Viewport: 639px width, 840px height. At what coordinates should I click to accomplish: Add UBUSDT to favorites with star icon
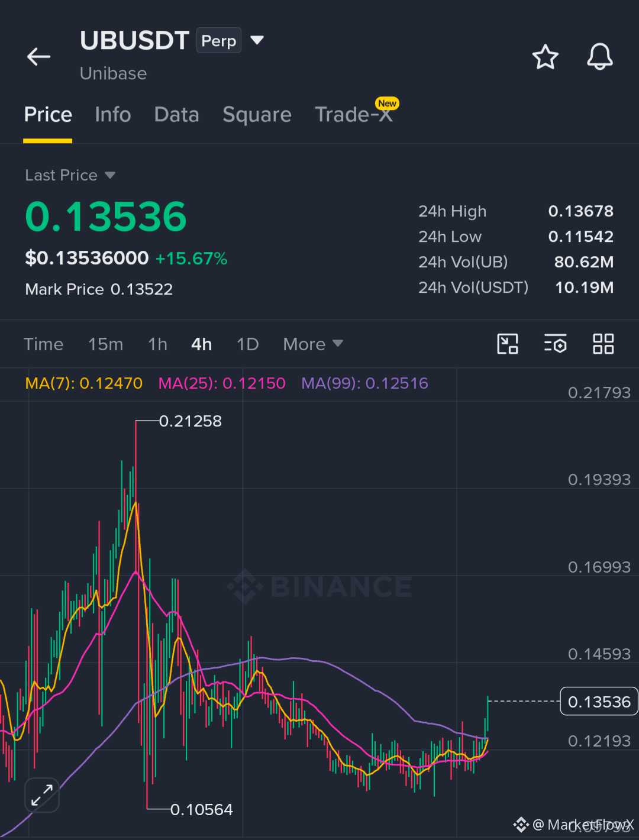(545, 57)
